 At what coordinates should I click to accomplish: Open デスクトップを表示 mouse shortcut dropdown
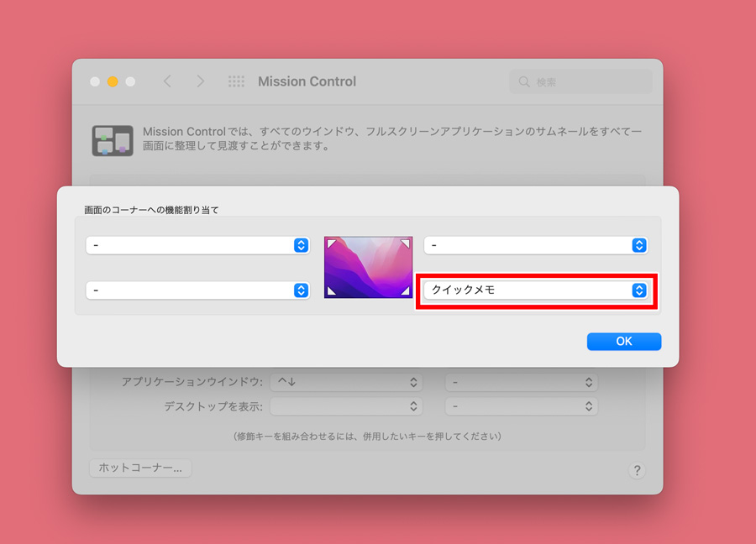tap(521, 406)
